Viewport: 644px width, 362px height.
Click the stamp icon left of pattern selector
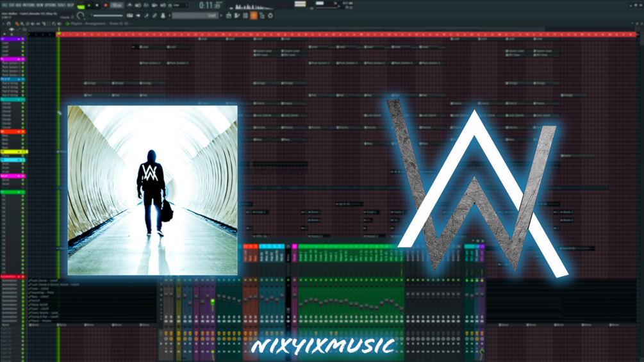click(163, 15)
